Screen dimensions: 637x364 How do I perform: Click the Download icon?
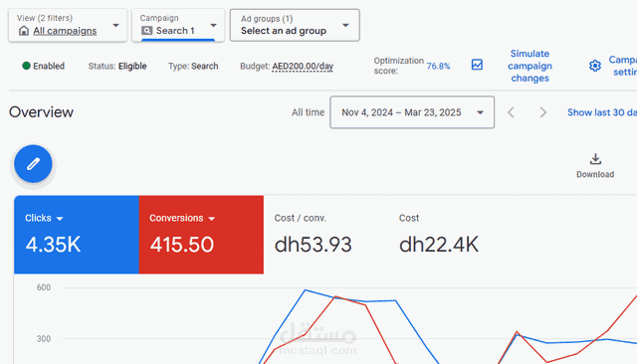pyautogui.click(x=595, y=159)
